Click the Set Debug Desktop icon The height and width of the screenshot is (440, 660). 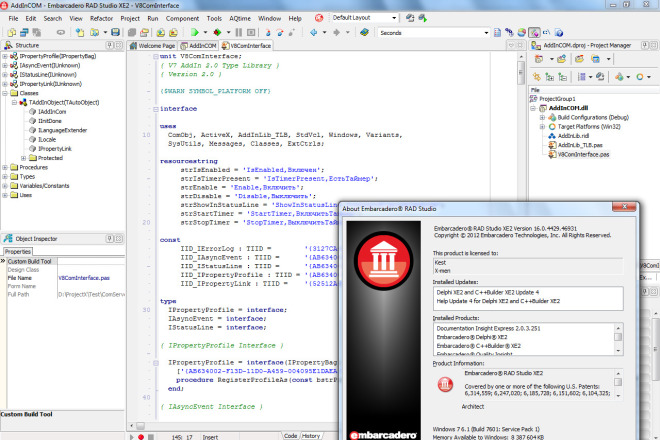(x=423, y=18)
